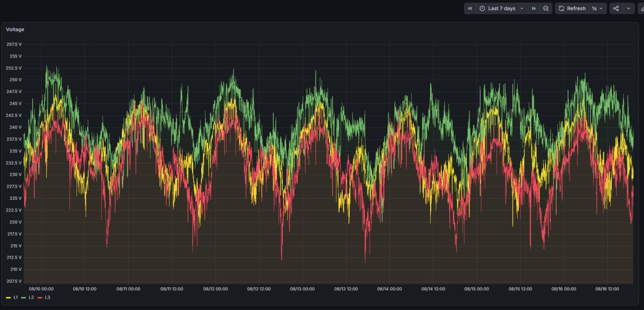Image resolution: width=644 pixels, height=310 pixels.
Task: Click the share dashboard icon
Action: (x=616, y=9)
